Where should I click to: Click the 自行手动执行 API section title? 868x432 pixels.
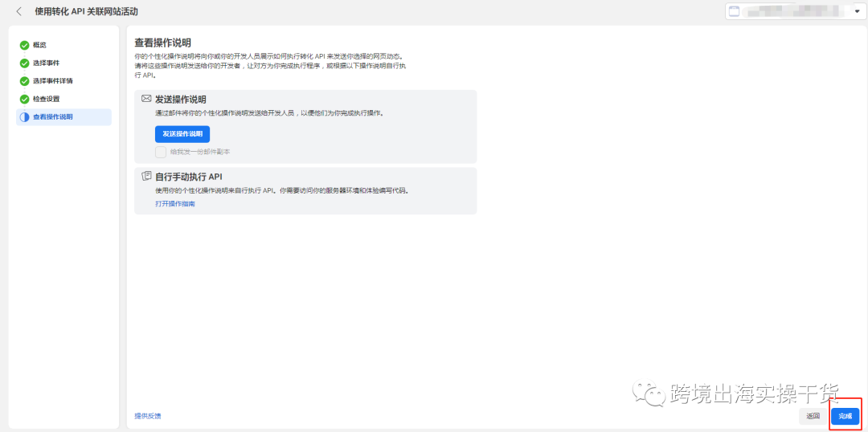189,177
